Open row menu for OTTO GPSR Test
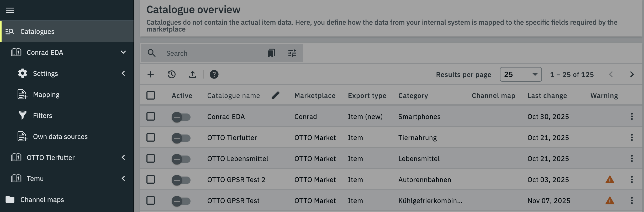The image size is (644, 212). [632, 200]
